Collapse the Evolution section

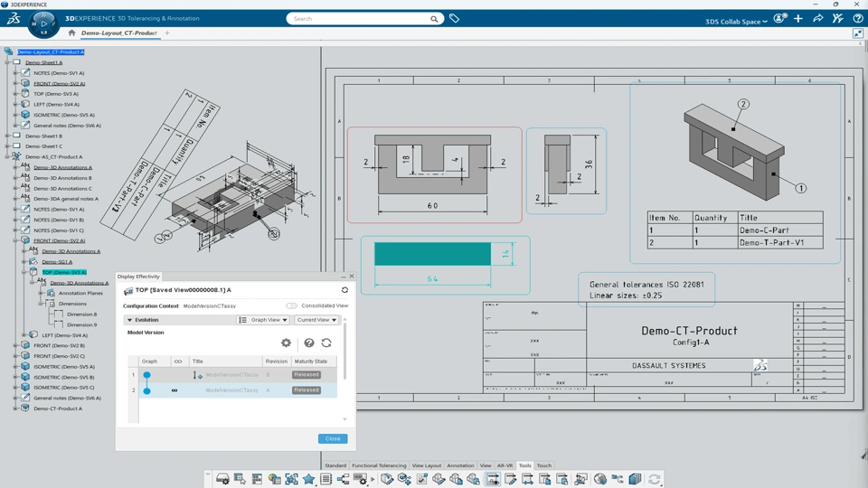[129, 320]
